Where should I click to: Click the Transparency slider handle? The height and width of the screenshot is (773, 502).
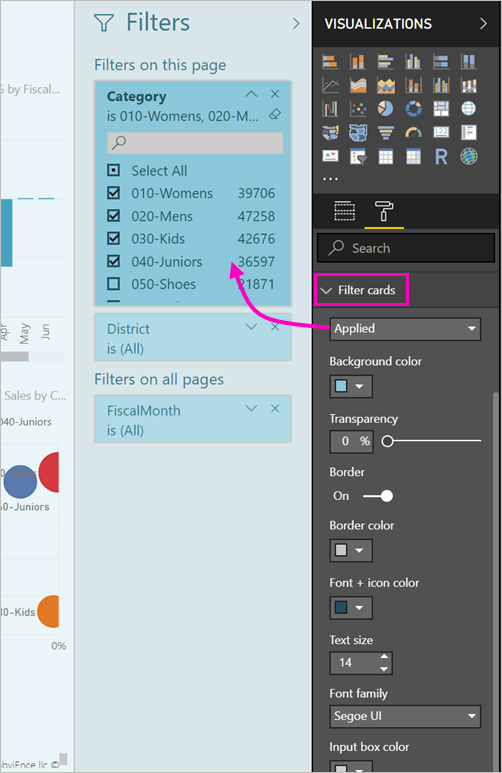[388, 441]
